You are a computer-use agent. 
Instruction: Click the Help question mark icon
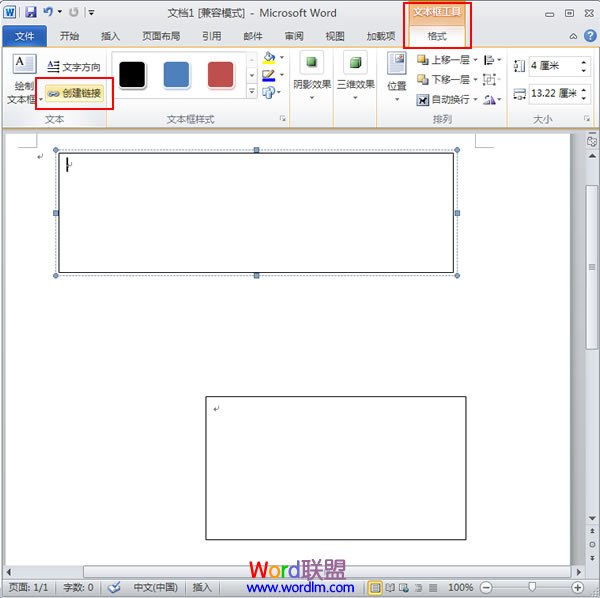coord(590,36)
